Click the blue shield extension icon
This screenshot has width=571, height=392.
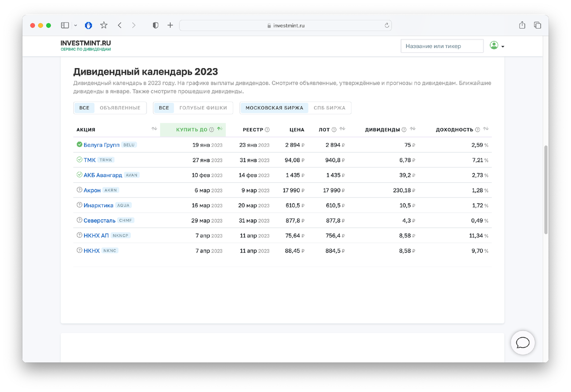[x=89, y=25]
